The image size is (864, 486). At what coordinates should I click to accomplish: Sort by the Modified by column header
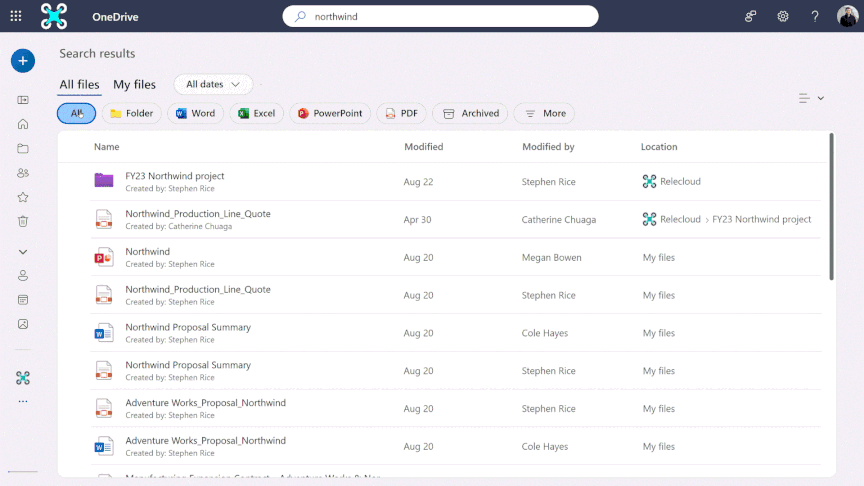click(548, 147)
